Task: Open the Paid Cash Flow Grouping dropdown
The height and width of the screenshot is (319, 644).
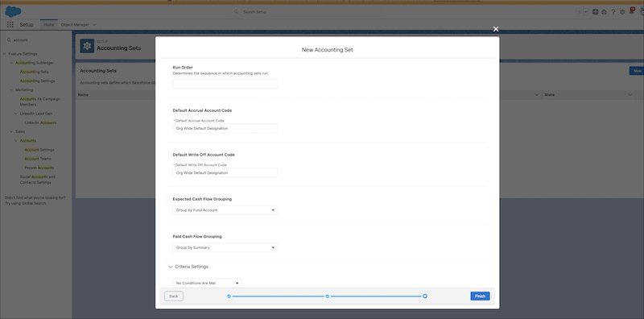Action: click(x=225, y=247)
